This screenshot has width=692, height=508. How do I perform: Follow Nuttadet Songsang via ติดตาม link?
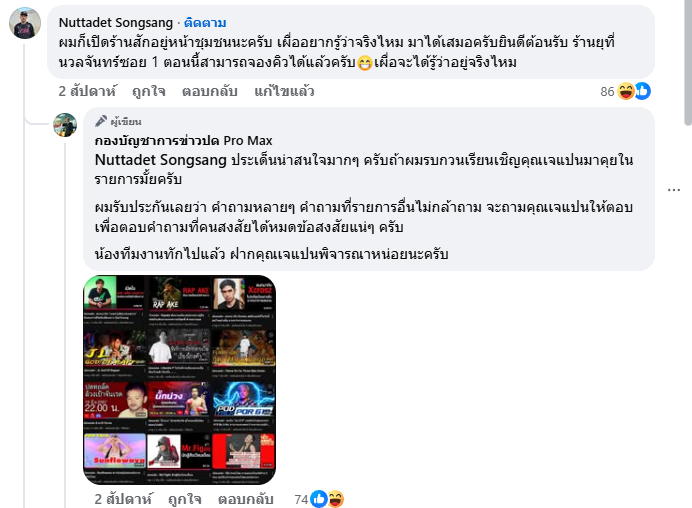click(x=205, y=23)
